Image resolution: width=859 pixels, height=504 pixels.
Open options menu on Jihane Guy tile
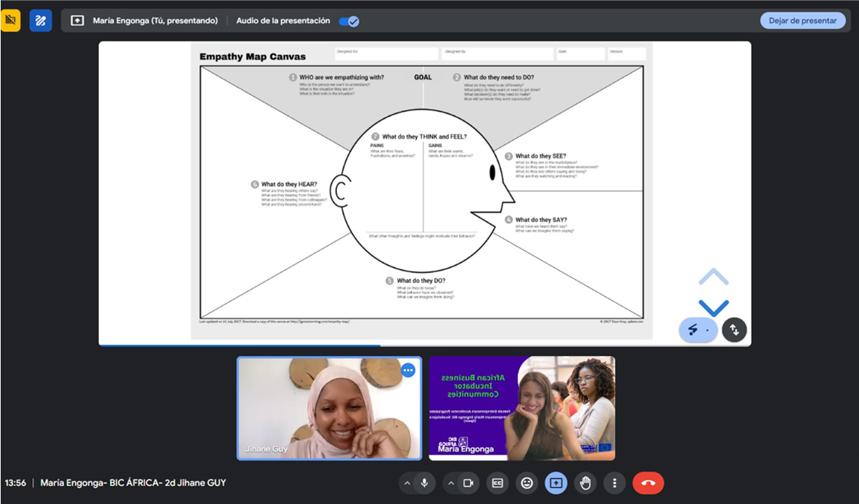pos(408,370)
